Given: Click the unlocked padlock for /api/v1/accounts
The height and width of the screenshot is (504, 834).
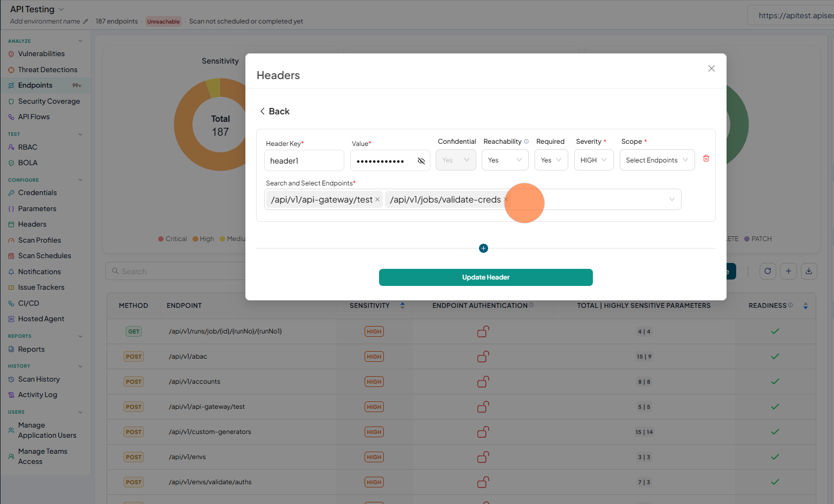Looking at the screenshot, I should point(483,382).
